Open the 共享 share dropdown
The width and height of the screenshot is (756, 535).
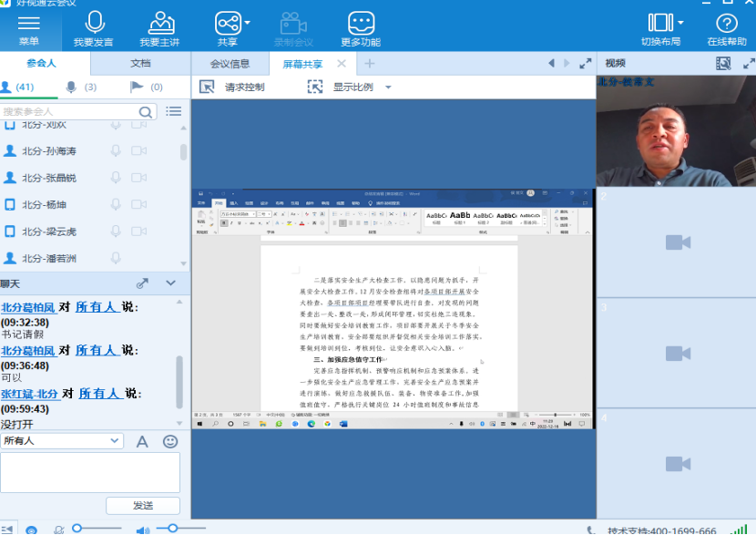click(227, 23)
